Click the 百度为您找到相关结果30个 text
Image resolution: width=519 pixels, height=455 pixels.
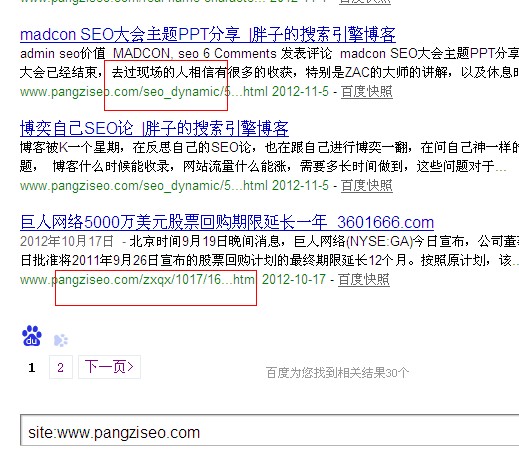click(337, 373)
